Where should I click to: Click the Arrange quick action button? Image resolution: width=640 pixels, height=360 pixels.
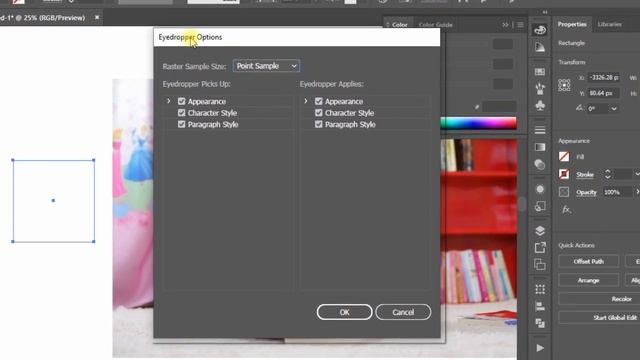tap(589, 280)
